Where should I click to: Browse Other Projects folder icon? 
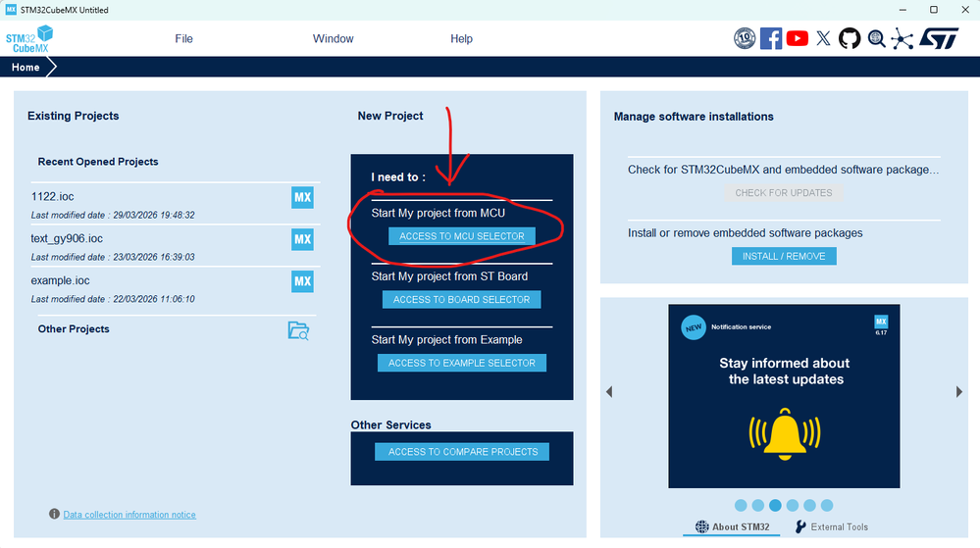pyautogui.click(x=299, y=330)
